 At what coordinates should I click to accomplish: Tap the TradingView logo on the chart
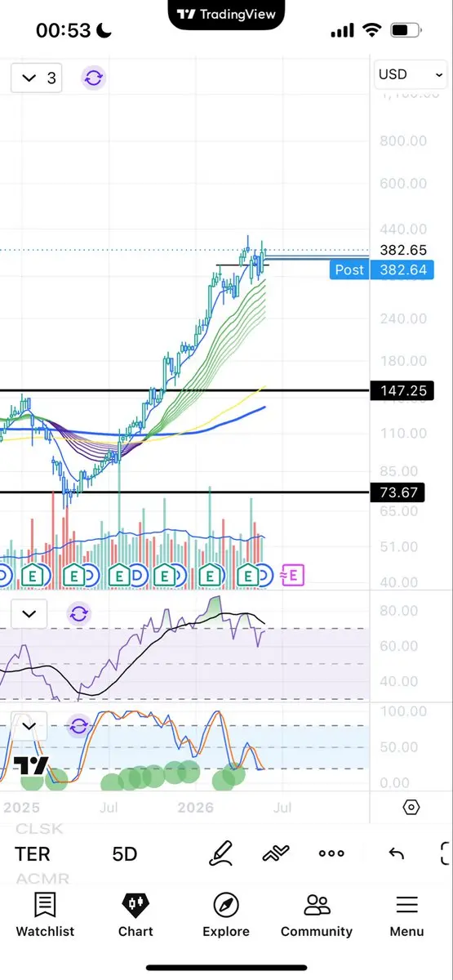tap(31, 766)
